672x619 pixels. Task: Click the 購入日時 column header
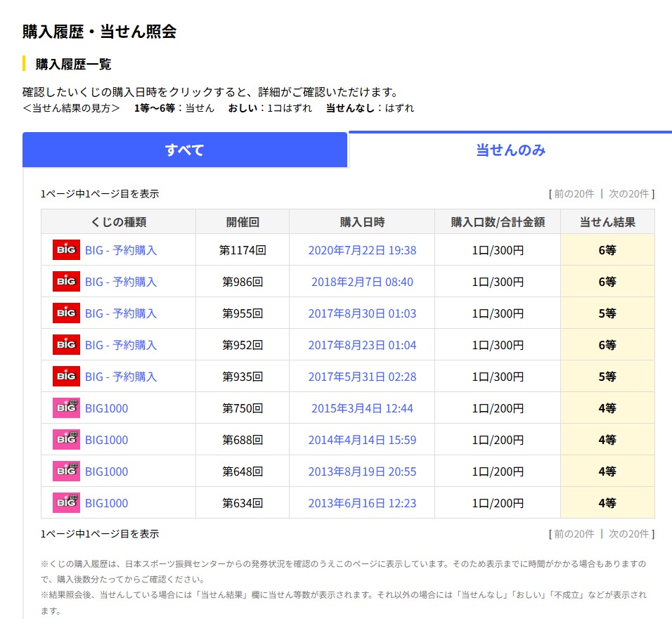[x=362, y=222]
